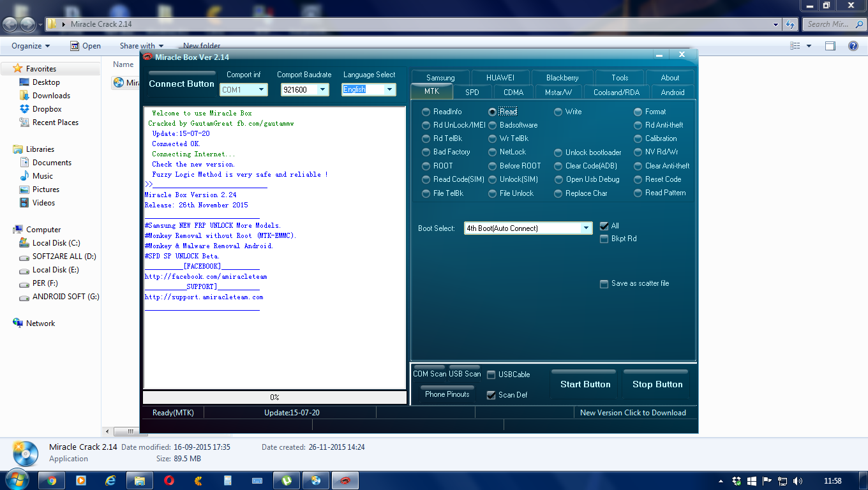Open Dropbox tray icon
The image size is (868, 490).
[737, 481]
